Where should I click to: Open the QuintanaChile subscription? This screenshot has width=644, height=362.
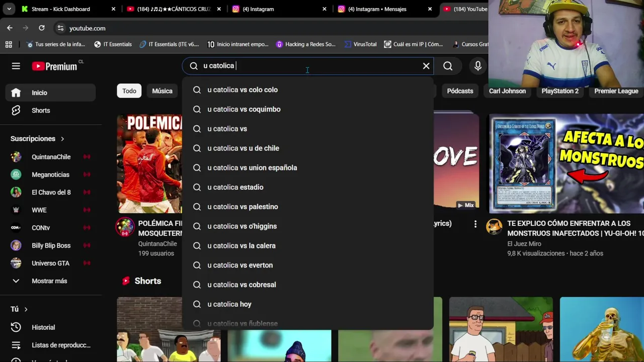[x=50, y=157]
